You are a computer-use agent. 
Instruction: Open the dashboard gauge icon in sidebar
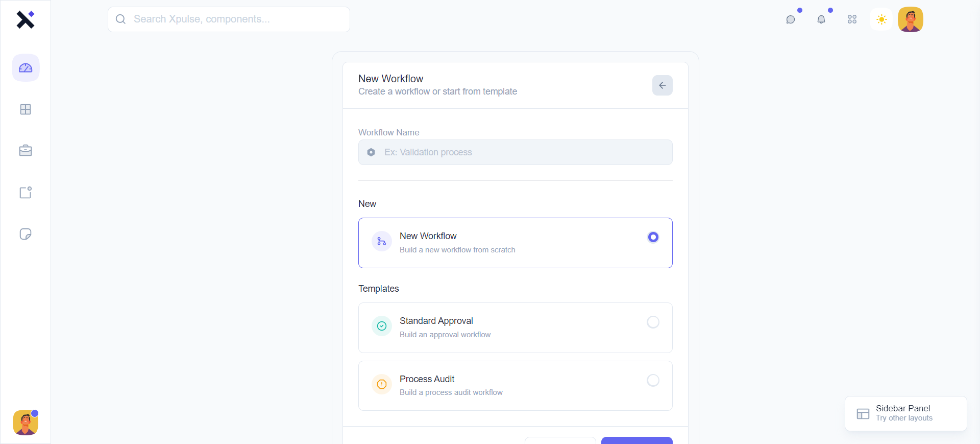click(x=26, y=68)
